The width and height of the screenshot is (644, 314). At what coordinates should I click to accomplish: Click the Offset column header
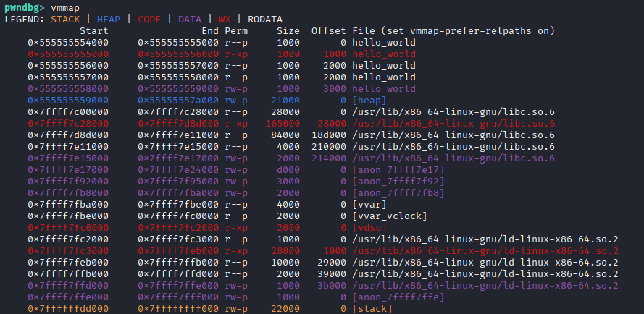(329, 31)
